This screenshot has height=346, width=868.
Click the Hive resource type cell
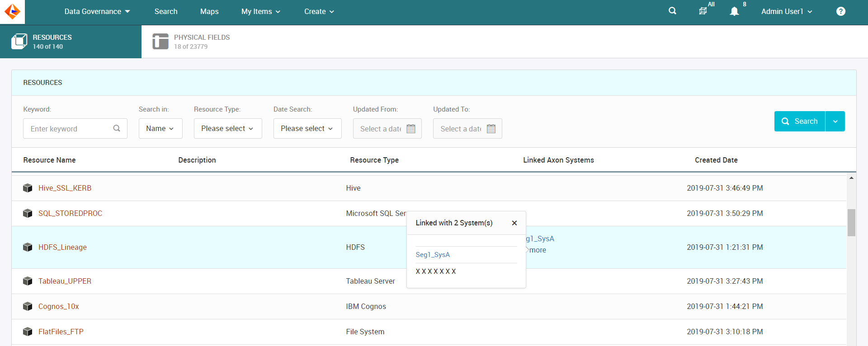[x=353, y=188]
